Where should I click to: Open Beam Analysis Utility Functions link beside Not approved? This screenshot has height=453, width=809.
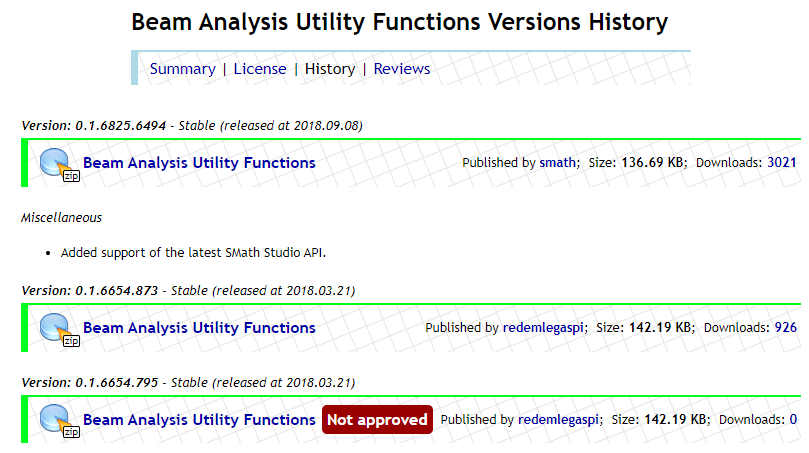point(199,420)
